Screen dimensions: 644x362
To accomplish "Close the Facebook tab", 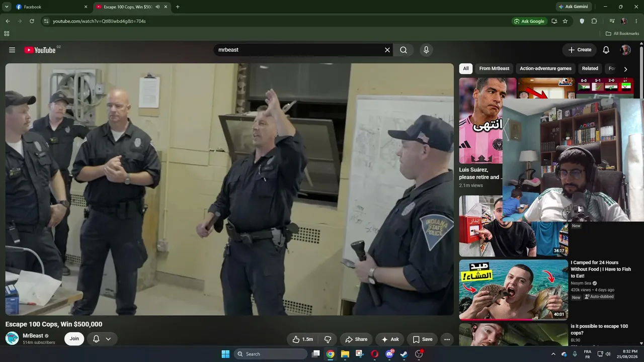I will (x=86, y=7).
